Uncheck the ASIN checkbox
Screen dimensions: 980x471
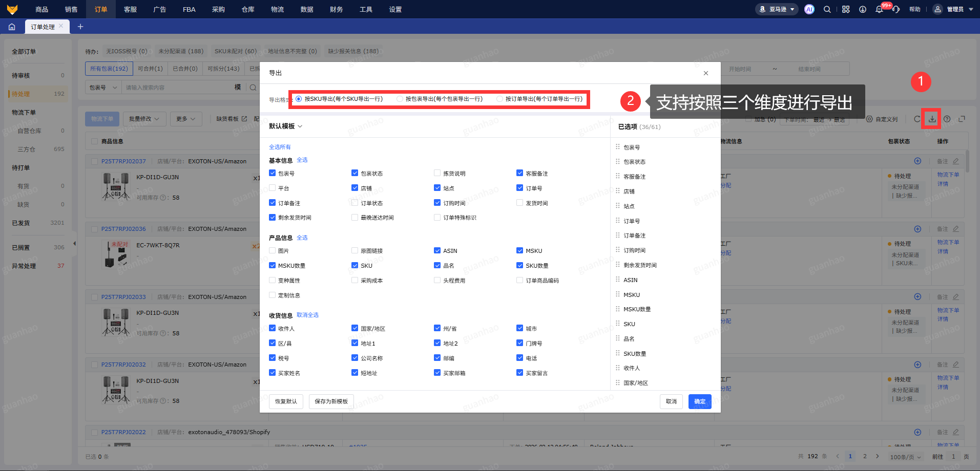[437, 250]
